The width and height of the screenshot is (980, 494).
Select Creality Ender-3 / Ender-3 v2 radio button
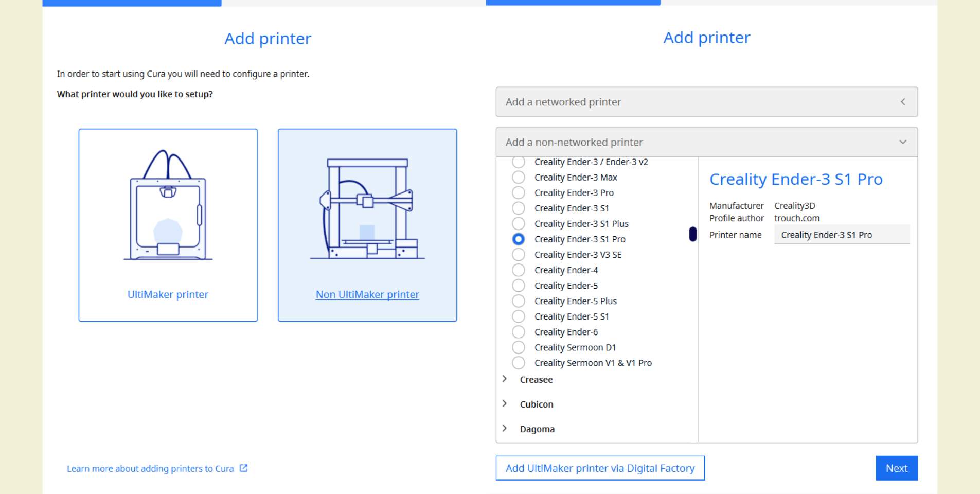(519, 162)
